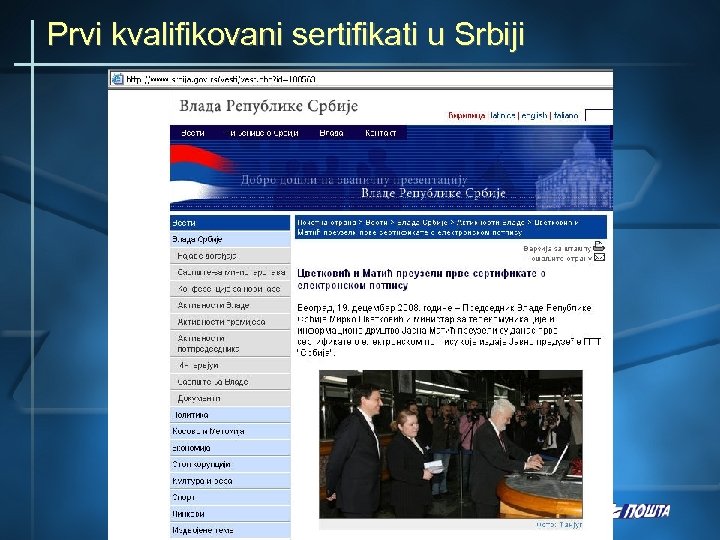Switch language to italiano
720x540 pixels.
pyautogui.click(x=566, y=116)
